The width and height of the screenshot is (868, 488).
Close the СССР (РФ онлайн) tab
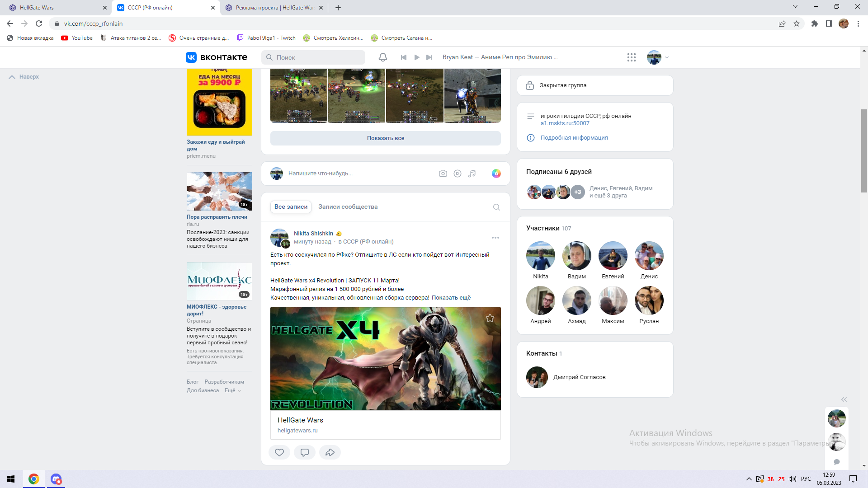213,8
